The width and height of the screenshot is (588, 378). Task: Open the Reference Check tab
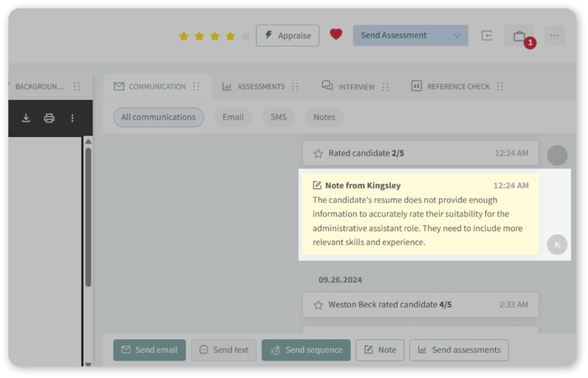(458, 86)
